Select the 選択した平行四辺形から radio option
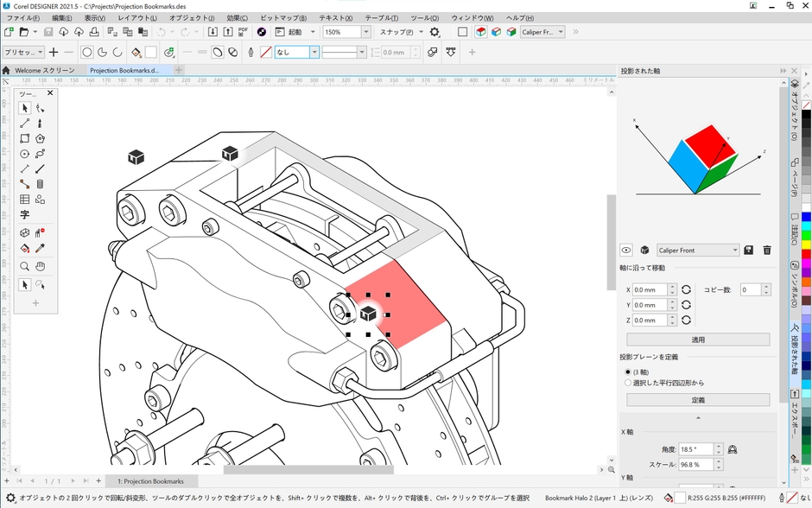812x508 pixels. 628,383
